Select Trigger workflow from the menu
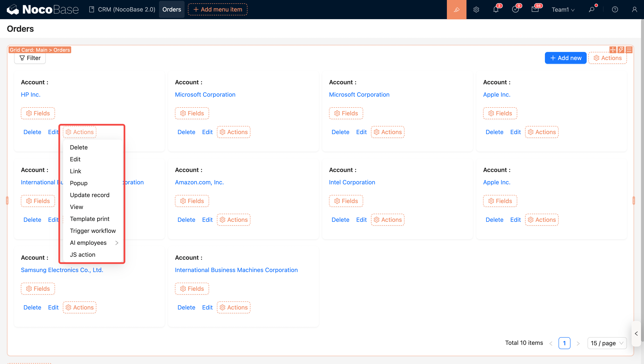This screenshot has width=644, height=364. (x=93, y=231)
